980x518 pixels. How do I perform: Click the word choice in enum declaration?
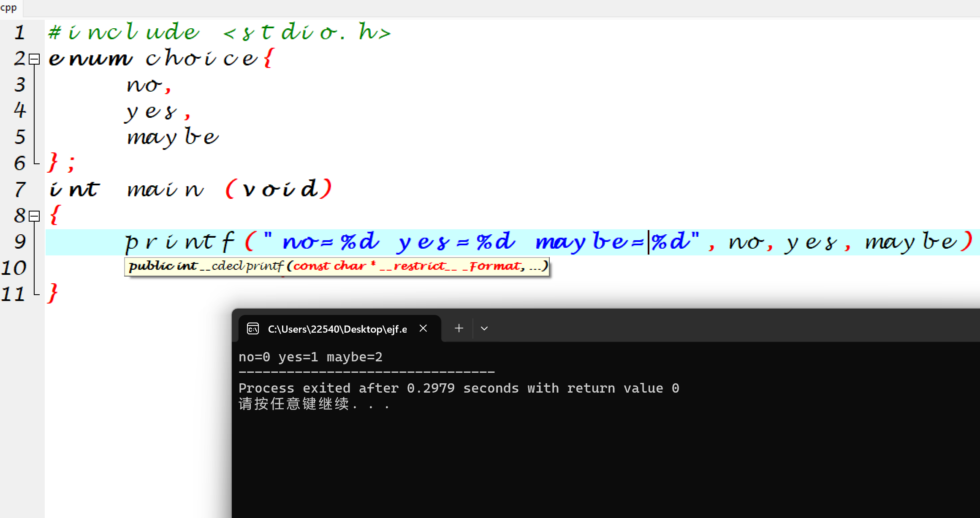201,59
